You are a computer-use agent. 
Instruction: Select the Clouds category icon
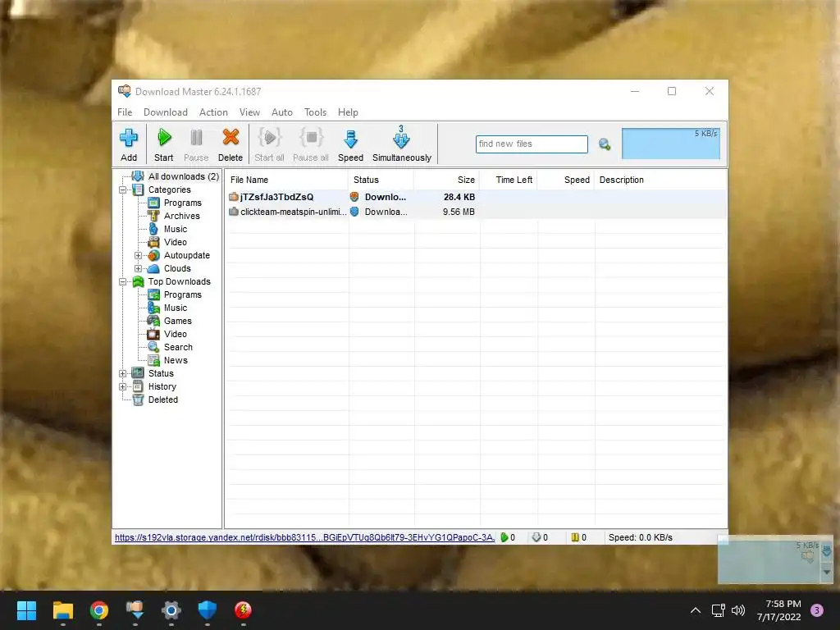click(x=153, y=268)
